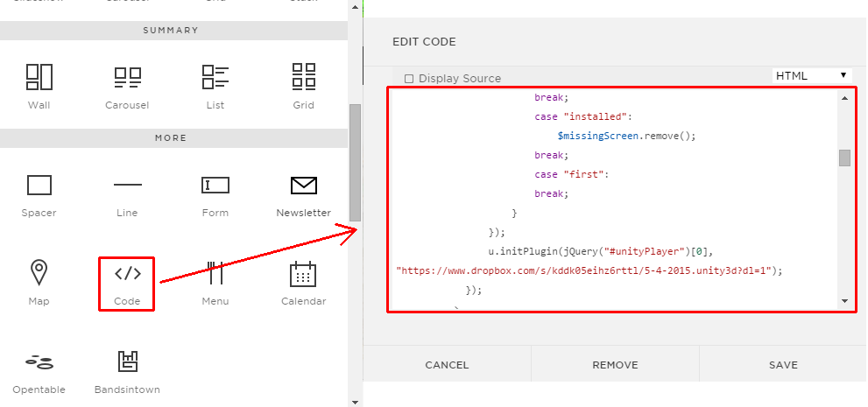The image size is (868, 407).
Task: Click the $missingScreen.remove() code line
Action: [626, 136]
